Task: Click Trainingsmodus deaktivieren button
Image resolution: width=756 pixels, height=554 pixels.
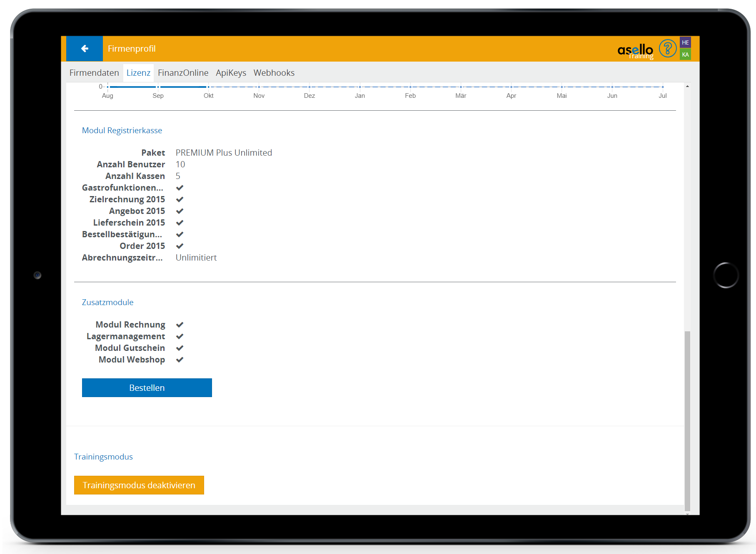Action: tap(139, 485)
